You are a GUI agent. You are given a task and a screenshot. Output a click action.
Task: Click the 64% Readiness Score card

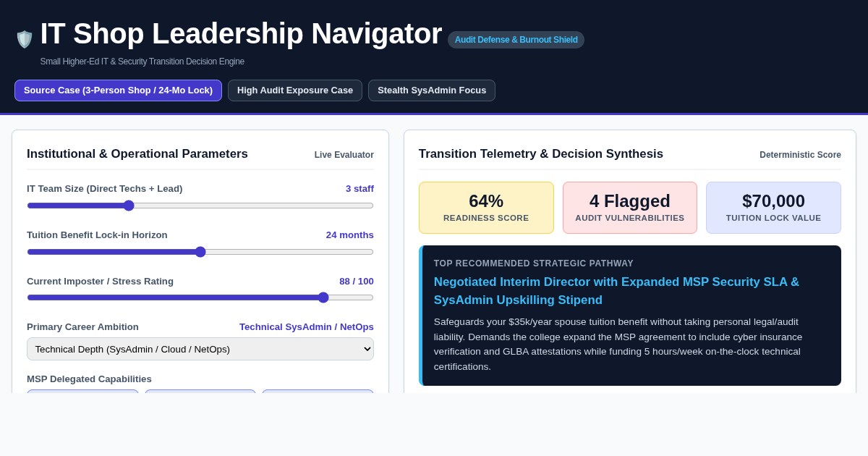pos(486,208)
